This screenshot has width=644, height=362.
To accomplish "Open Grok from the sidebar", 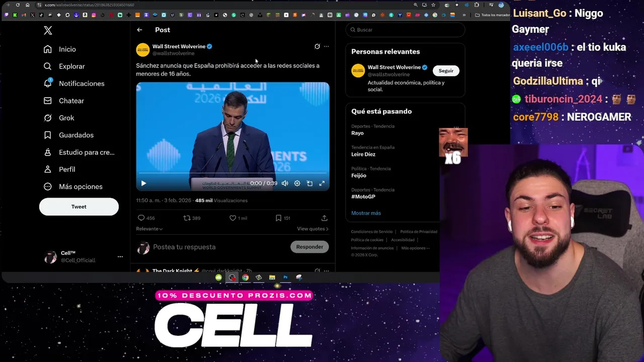I will (59, 118).
